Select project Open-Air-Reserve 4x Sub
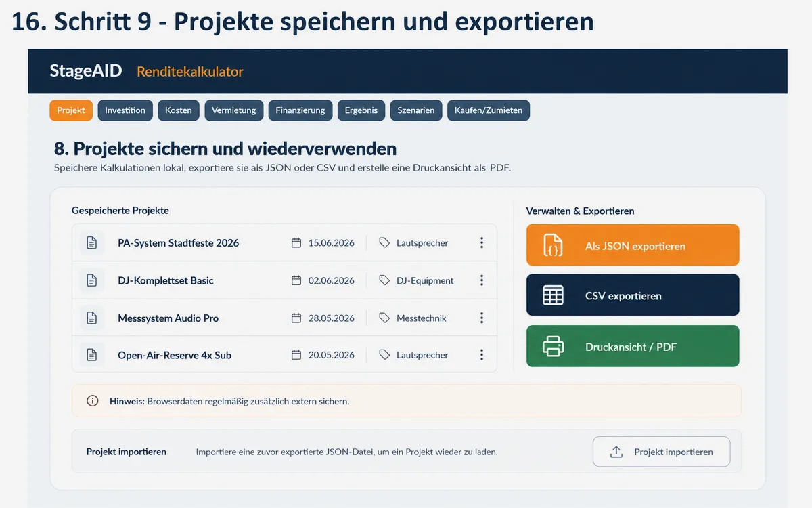This screenshot has width=812, height=508. click(175, 355)
